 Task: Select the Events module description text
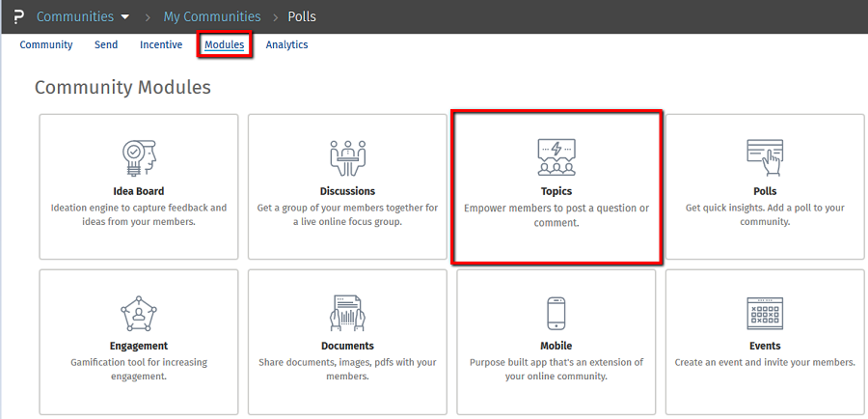pyautogui.click(x=765, y=363)
